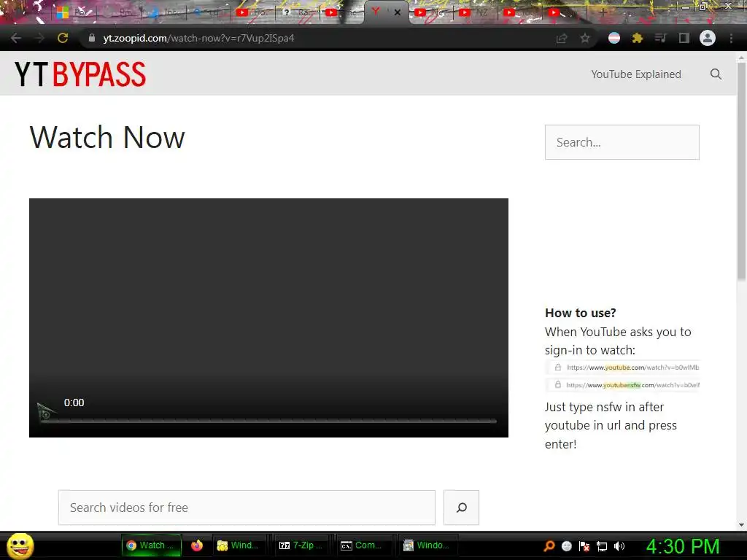Open the gray round tray icon
The height and width of the screenshot is (560, 747).
click(566, 546)
